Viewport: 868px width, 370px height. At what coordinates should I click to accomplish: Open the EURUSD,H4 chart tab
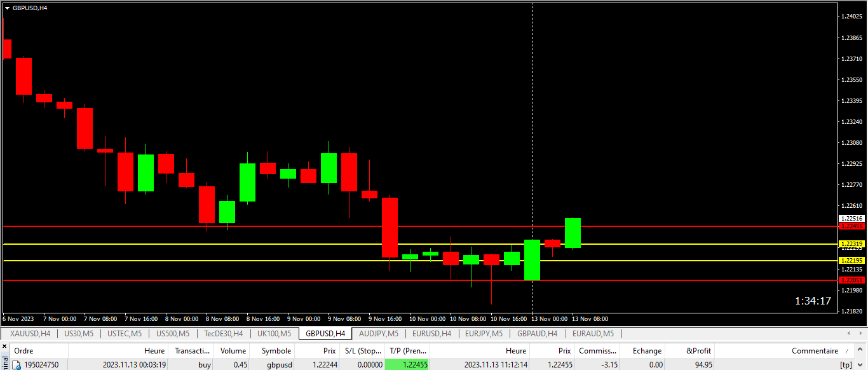[x=431, y=333]
